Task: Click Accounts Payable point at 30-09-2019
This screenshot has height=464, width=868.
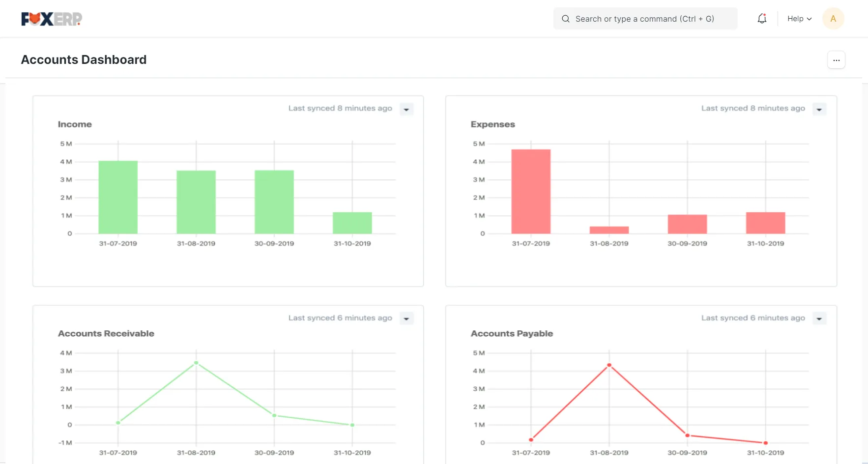Action: pyautogui.click(x=687, y=435)
